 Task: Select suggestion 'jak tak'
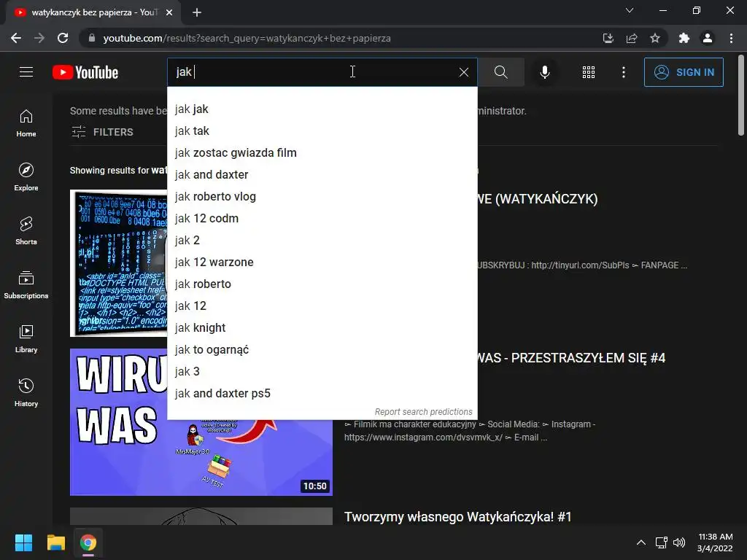(322, 131)
